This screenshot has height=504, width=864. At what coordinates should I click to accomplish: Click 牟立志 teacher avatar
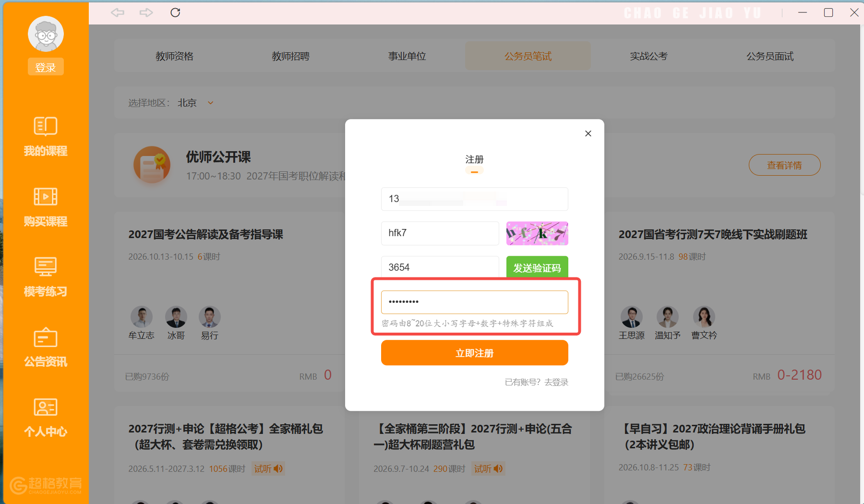tap(142, 317)
